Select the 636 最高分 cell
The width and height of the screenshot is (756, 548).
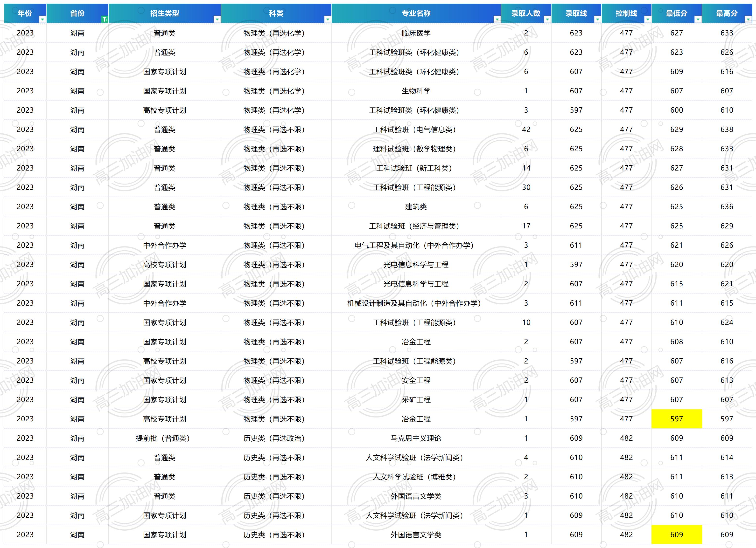[727, 207]
